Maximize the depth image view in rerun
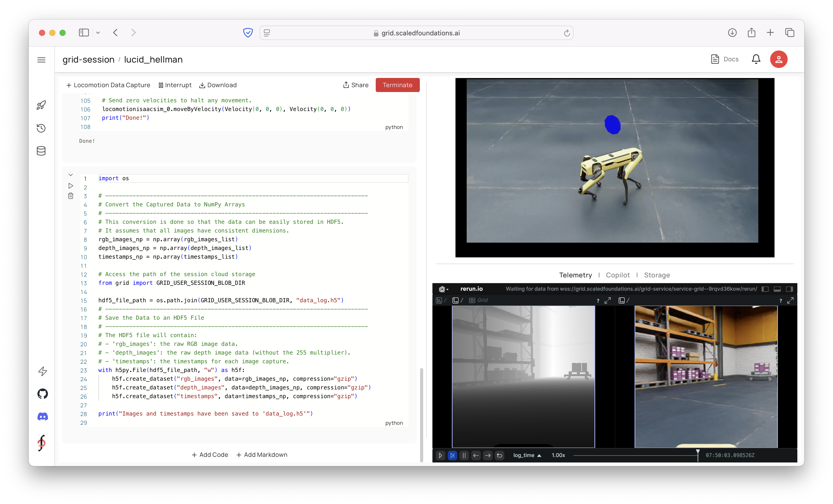Image resolution: width=833 pixels, height=504 pixels. tap(608, 300)
